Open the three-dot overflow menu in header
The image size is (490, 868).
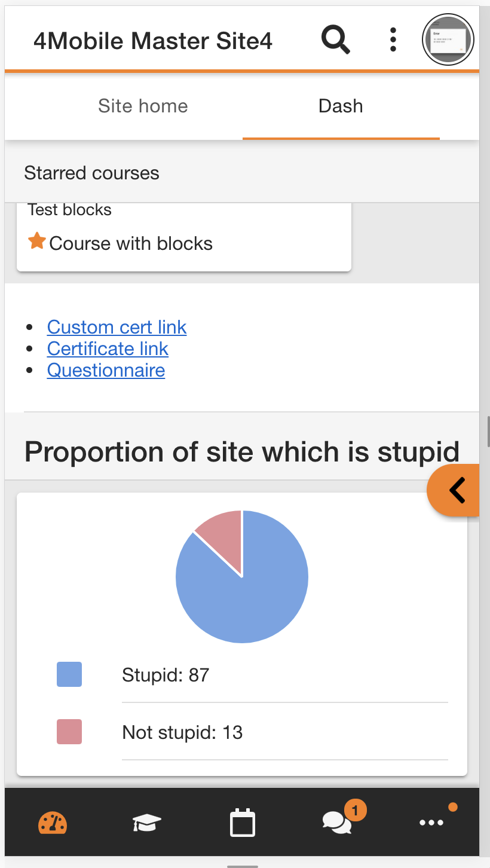pyautogui.click(x=393, y=39)
